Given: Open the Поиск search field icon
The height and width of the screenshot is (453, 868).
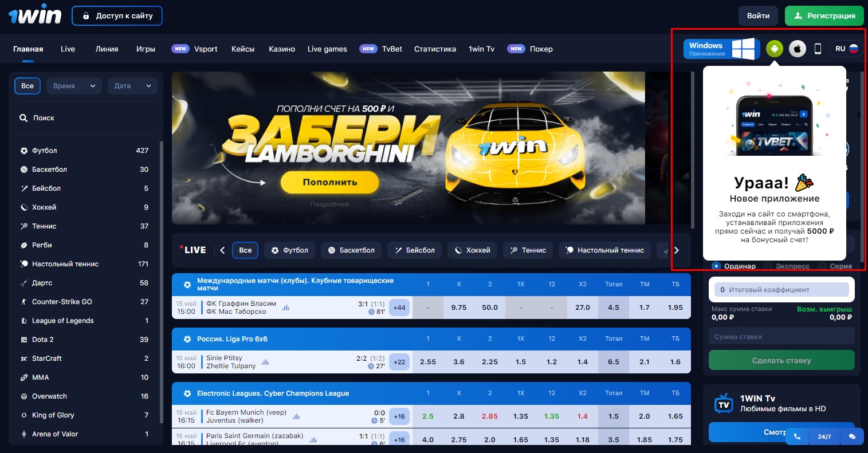Looking at the screenshot, I should tap(23, 117).
